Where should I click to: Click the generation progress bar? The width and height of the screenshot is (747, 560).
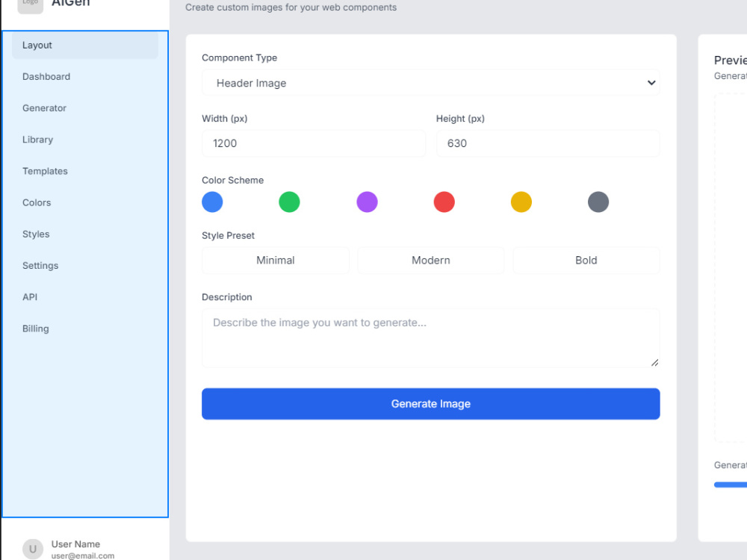[x=731, y=485]
